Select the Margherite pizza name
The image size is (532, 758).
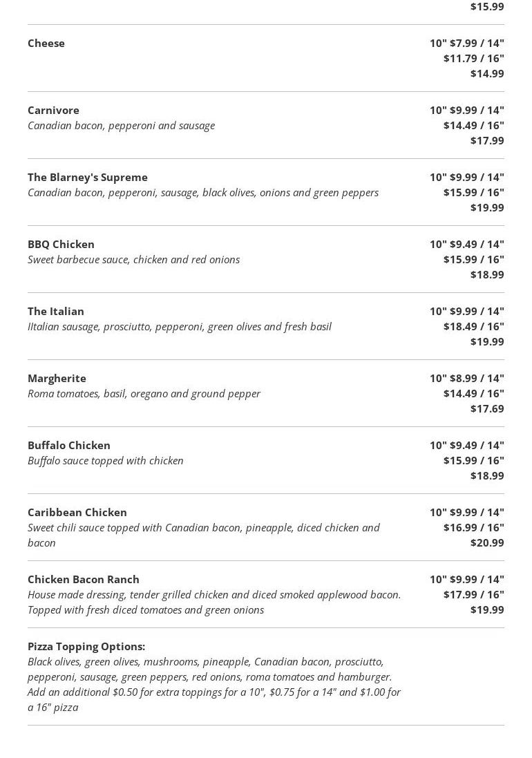coord(57,378)
